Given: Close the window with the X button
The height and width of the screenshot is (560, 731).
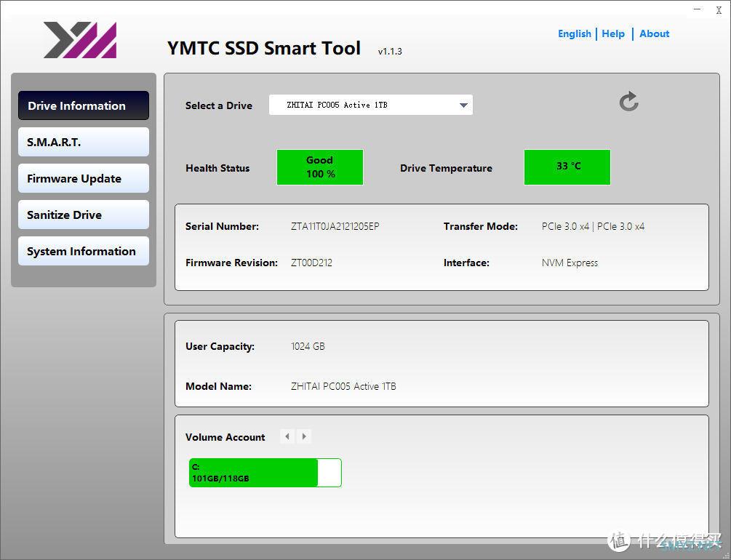Looking at the screenshot, I should [719, 10].
